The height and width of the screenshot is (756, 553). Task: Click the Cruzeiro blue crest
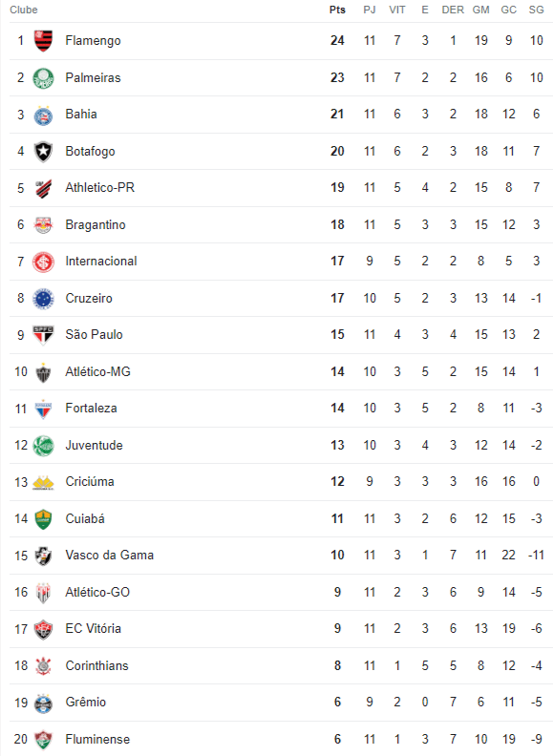(x=43, y=299)
